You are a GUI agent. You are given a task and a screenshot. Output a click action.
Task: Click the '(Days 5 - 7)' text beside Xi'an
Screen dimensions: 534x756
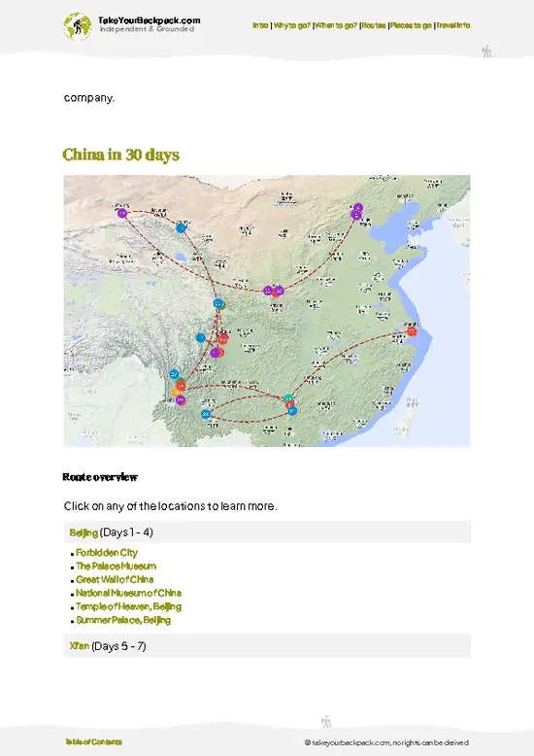pyautogui.click(x=118, y=646)
